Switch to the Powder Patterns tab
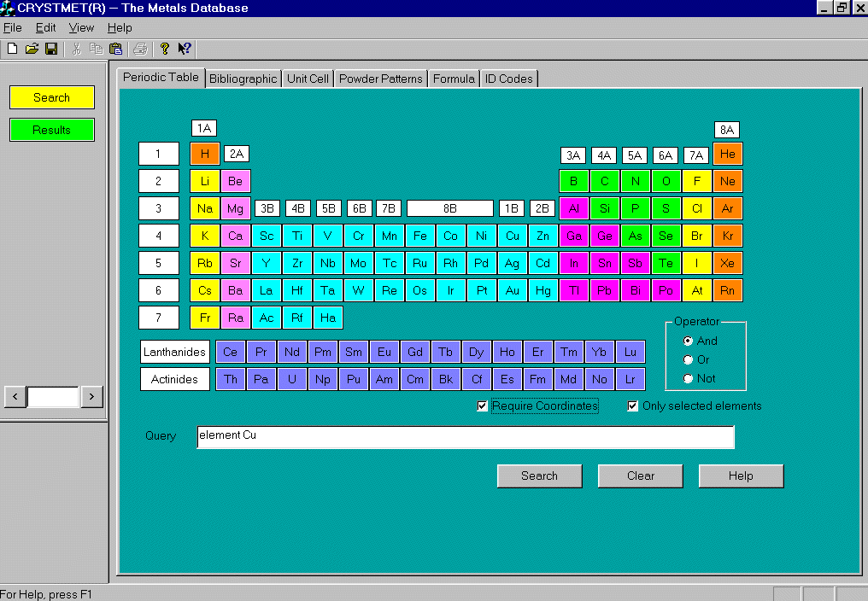The width and height of the screenshot is (868, 601). click(381, 79)
